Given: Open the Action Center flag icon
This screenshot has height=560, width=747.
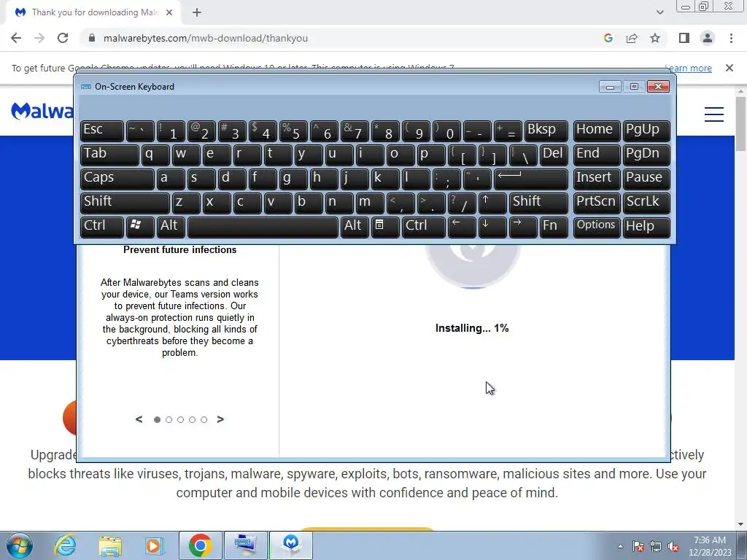Looking at the screenshot, I should (x=638, y=546).
